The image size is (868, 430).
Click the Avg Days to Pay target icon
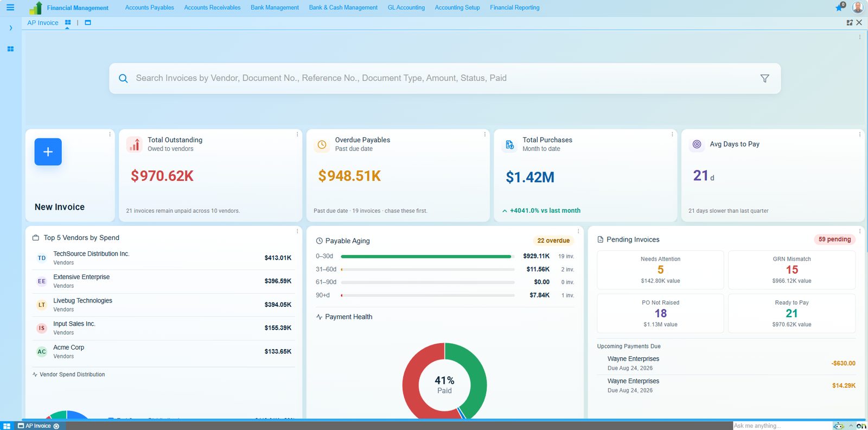click(x=697, y=144)
